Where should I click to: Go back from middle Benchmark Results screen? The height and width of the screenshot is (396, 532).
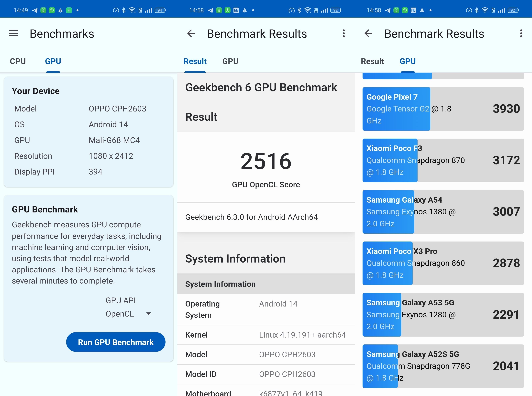click(191, 33)
